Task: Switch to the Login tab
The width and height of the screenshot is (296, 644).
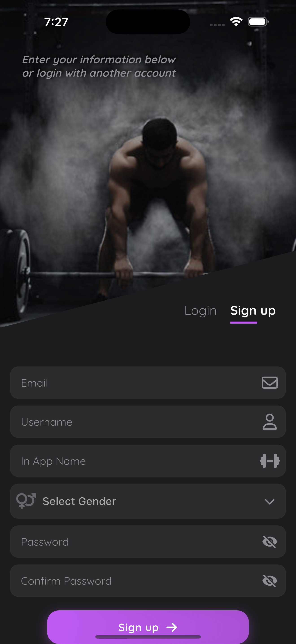Action: coord(200,311)
